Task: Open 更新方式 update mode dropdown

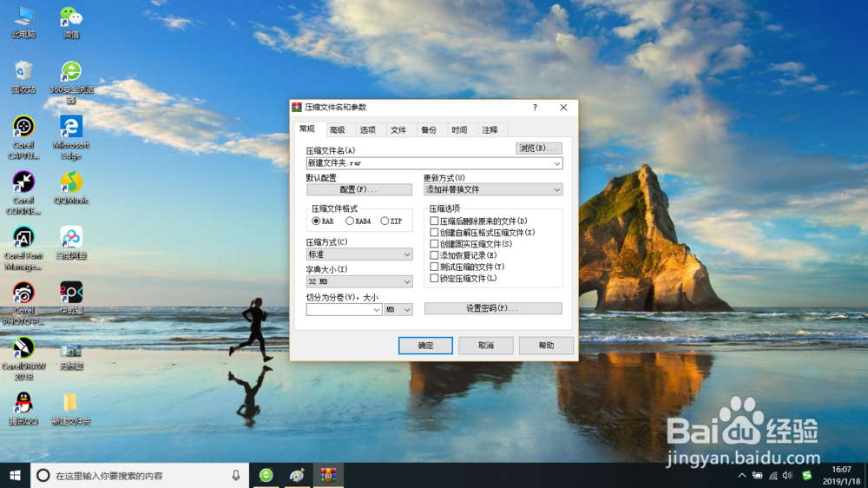Action: click(x=493, y=189)
